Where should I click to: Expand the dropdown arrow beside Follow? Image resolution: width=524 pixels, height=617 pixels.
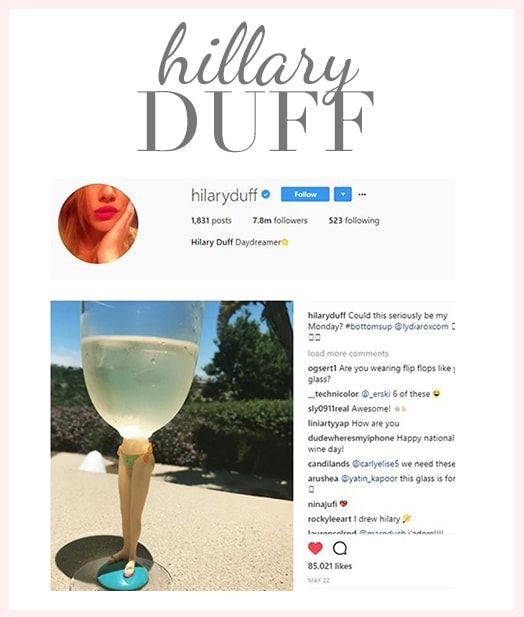click(343, 194)
